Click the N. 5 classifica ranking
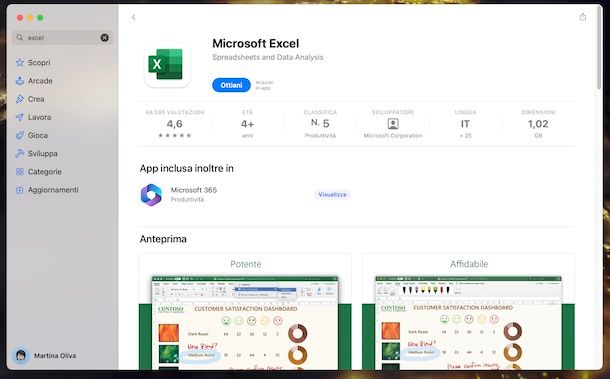Image resolution: width=610 pixels, height=379 pixels. [320, 123]
